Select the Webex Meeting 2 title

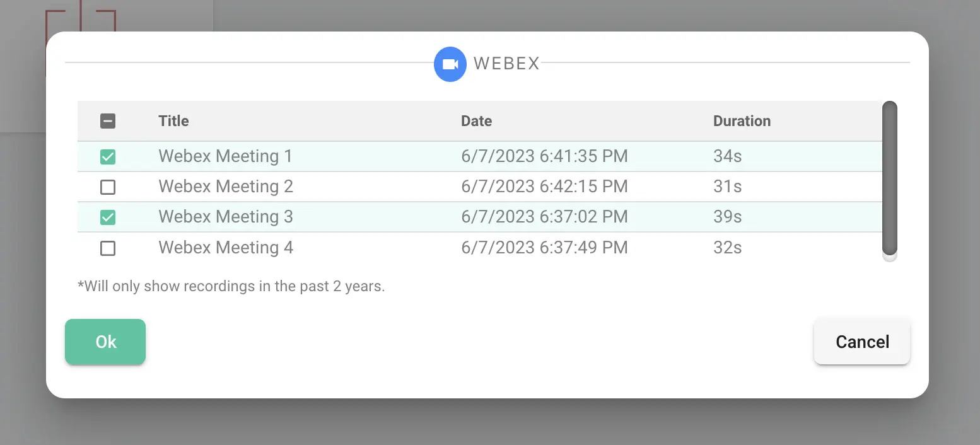point(226,187)
